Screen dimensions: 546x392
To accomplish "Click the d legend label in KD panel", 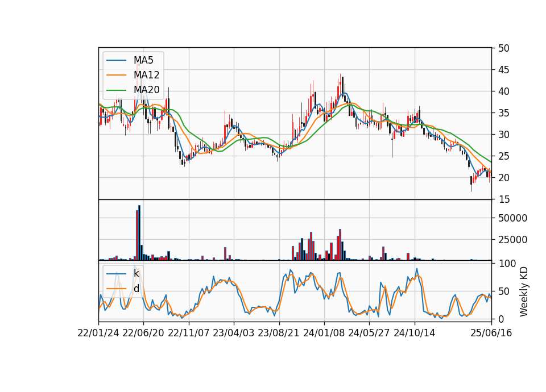I will (136, 289).
